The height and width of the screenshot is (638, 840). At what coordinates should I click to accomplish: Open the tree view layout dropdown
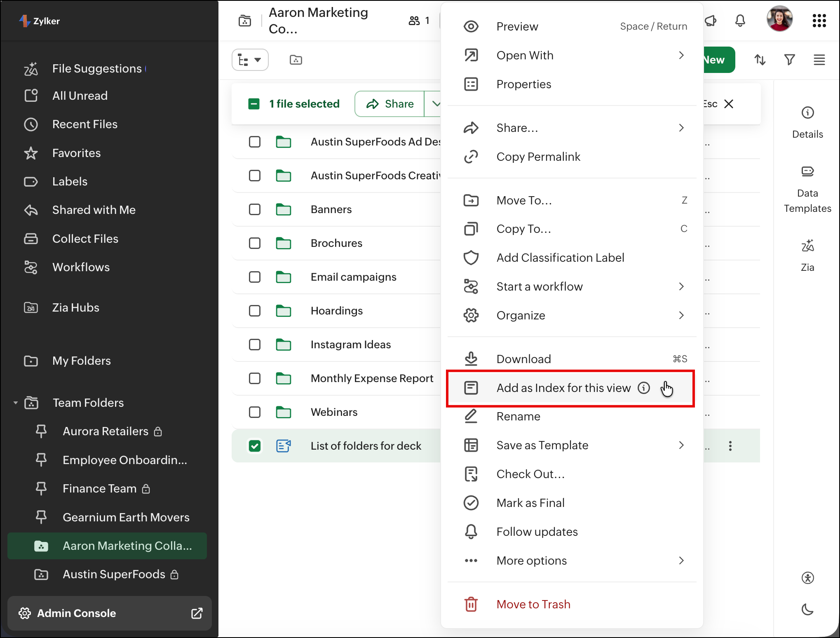[x=250, y=60]
